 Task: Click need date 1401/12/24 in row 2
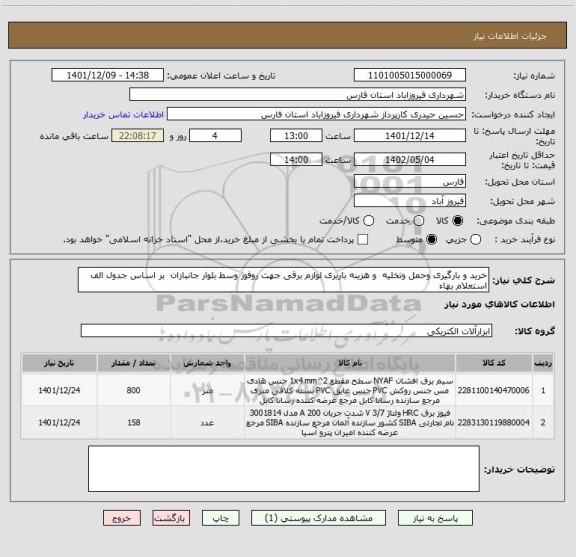[59, 423]
